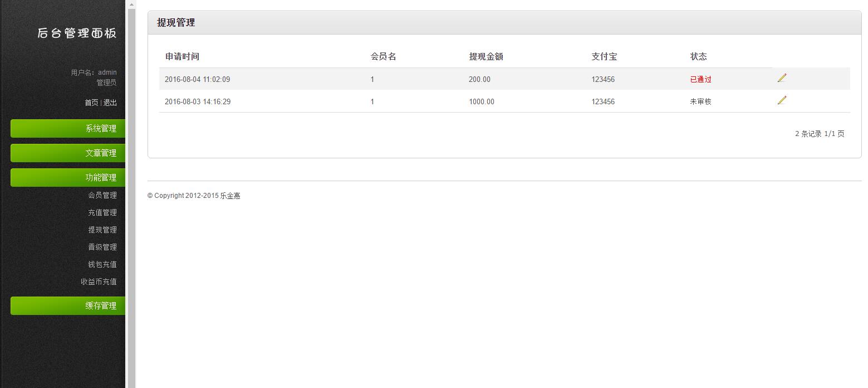This screenshot has width=868, height=388.
Task: Click the 已通过 status text
Action: (x=700, y=79)
